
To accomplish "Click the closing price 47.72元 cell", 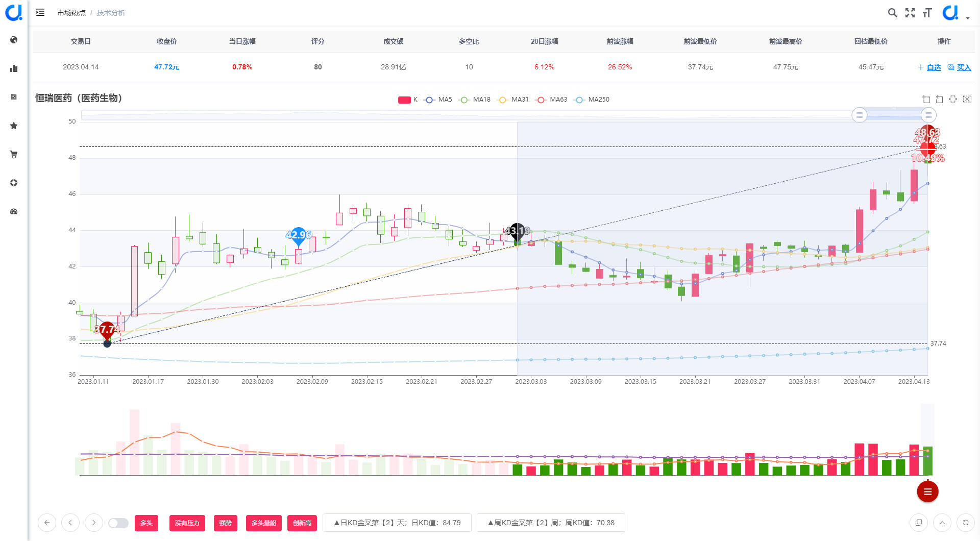I will (167, 67).
